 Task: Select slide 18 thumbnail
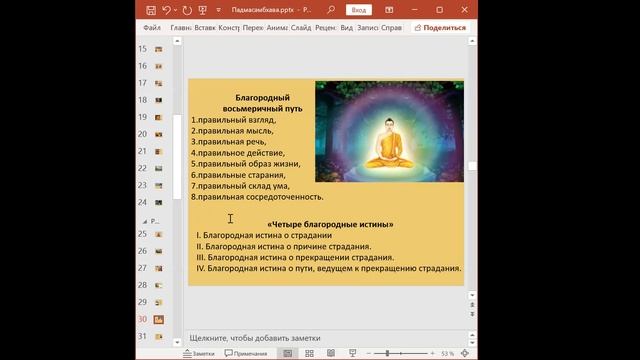tap(158, 100)
